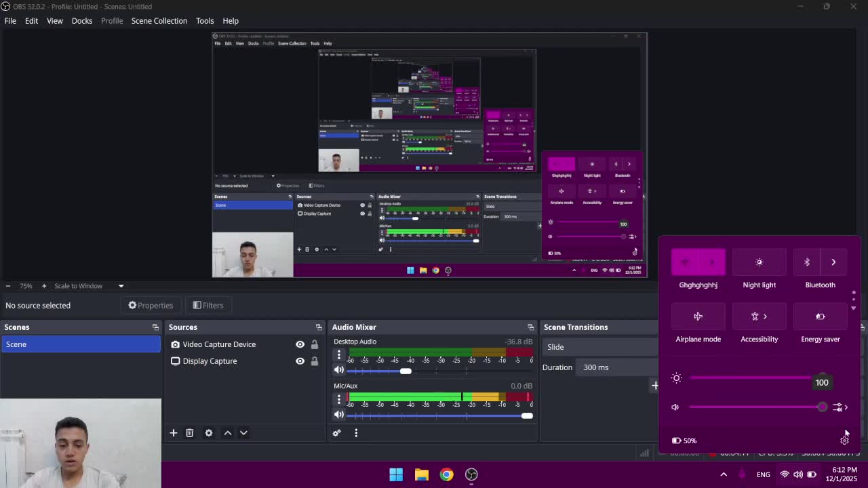Open source properties gear in Sources toolbar
Screen dimensions: 868x488
pos(209,433)
